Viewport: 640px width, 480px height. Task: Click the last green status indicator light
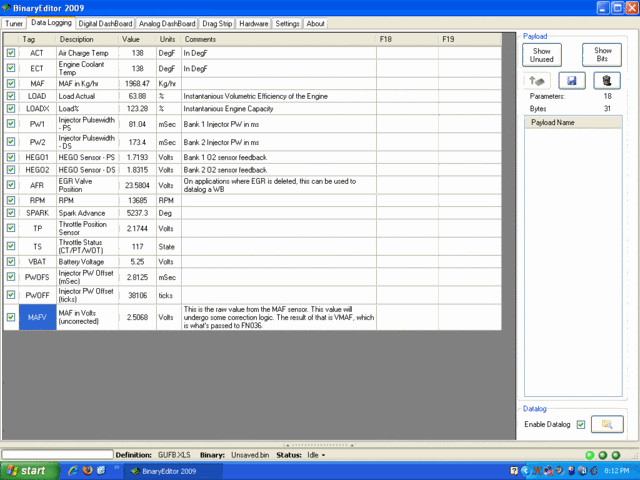(x=616, y=455)
